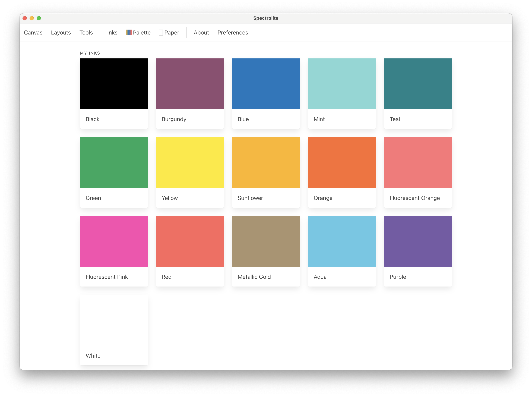This screenshot has height=396, width=532.
Task: Choose the Metallic Gold ink
Action: 266,241
